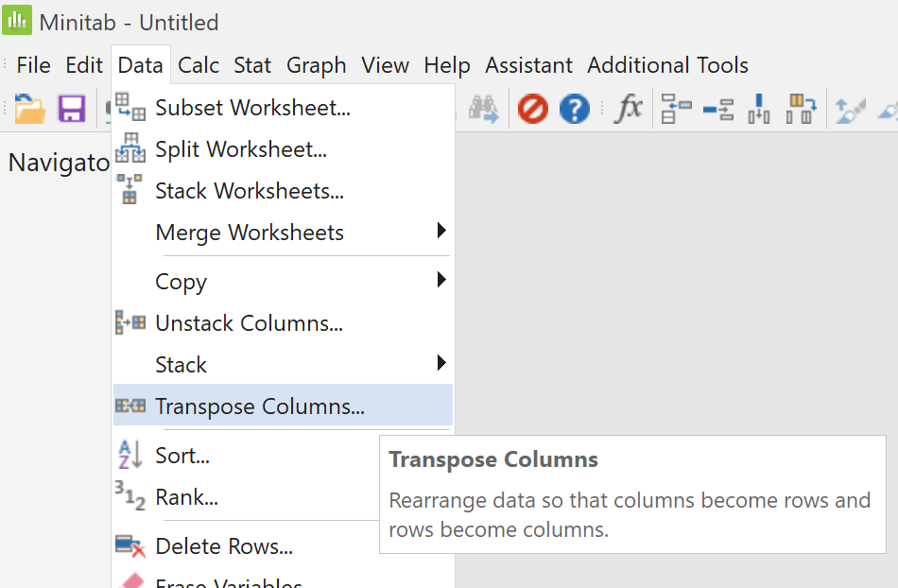
Task: Click the insert cells toolbar icon
Action: [x=676, y=109]
